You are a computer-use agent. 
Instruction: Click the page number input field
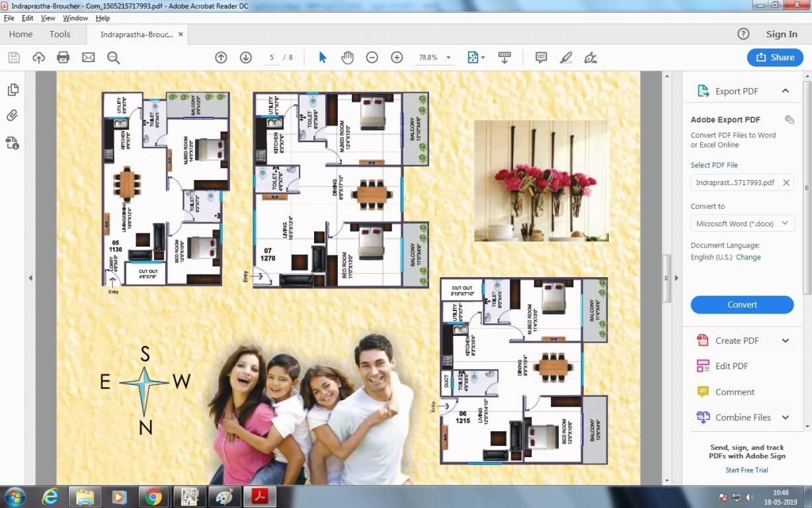click(x=271, y=58)
